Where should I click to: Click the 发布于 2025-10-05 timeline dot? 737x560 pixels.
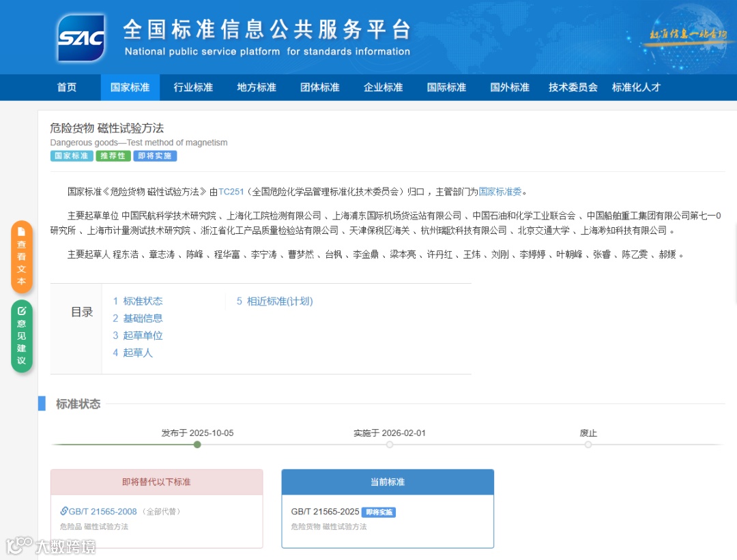[x=197, y=445]
